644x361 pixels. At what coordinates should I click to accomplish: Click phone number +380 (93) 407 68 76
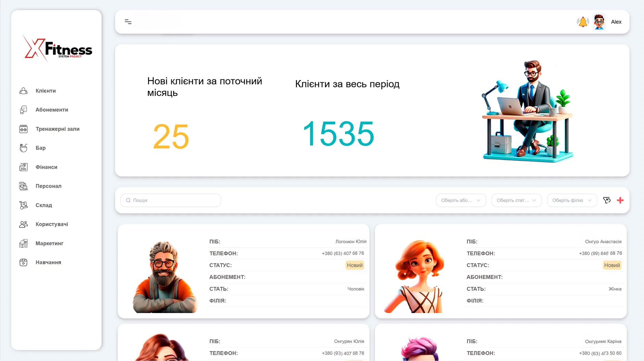pos(343,353)
